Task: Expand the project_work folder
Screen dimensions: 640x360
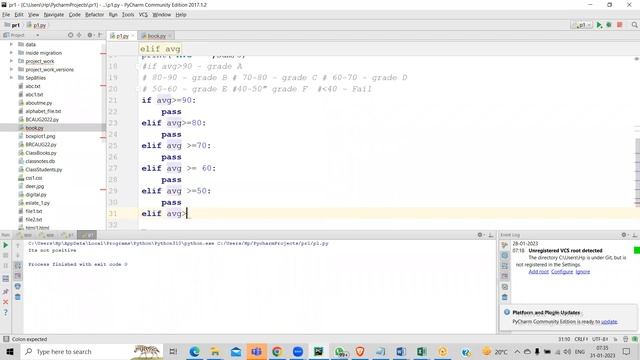Action: [x=11, y=61]
